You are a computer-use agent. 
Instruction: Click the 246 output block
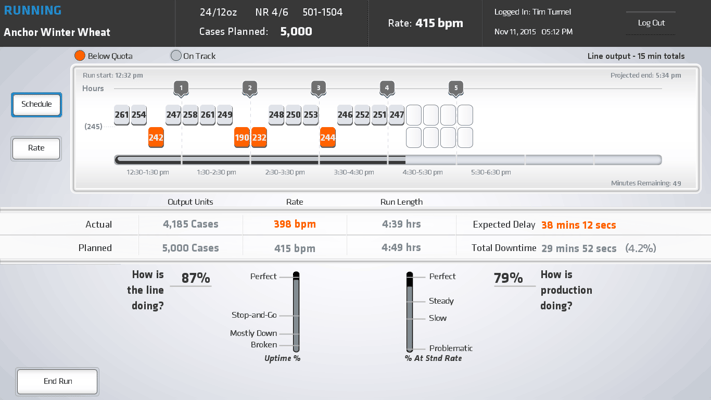[x=345, y=115]
